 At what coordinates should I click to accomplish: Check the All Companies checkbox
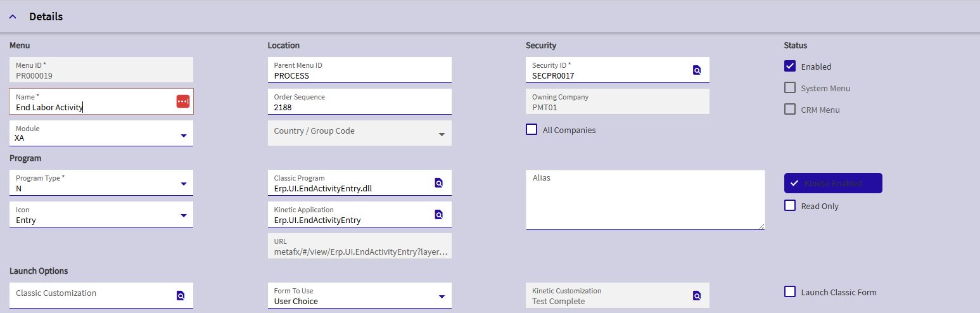[x=531, y=130]
